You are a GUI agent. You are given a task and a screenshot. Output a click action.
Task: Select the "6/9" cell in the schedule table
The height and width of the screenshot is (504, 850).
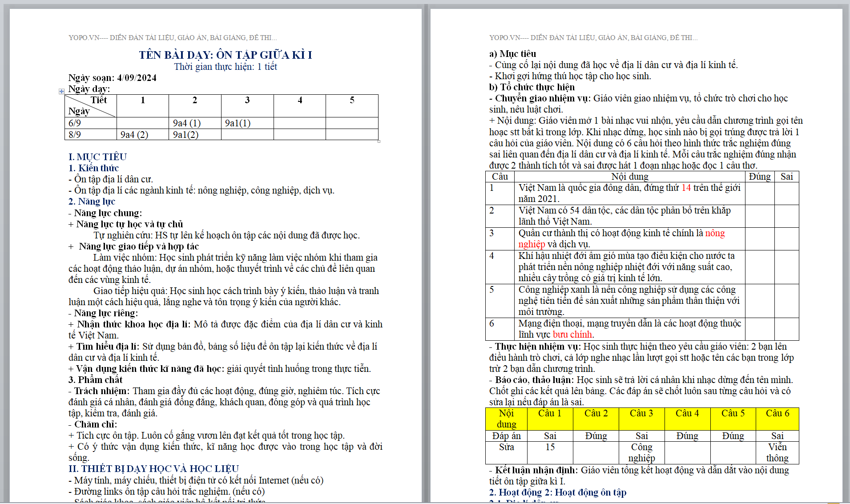91,123
